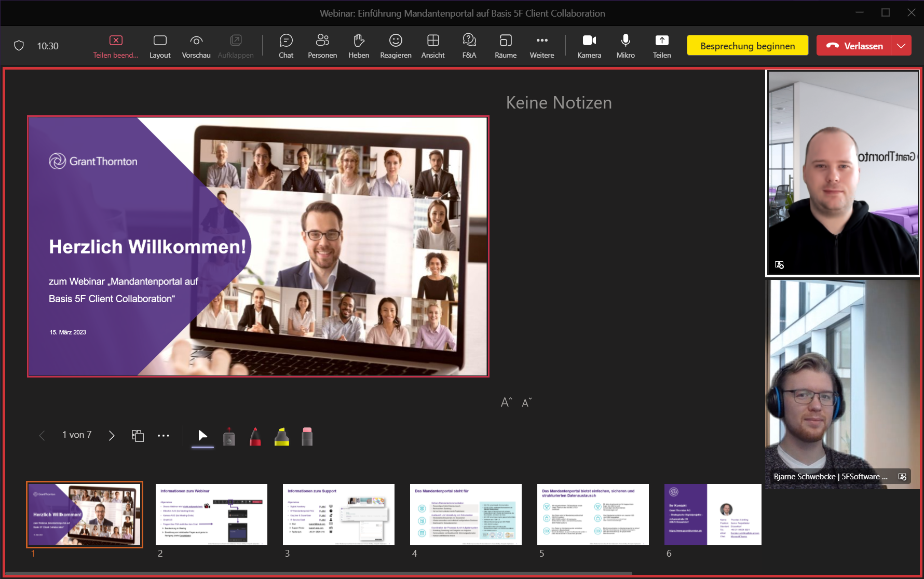Increase the notes font size
Image resolution: width=924 pixels, height=579 pixels.
click(507, 402)
